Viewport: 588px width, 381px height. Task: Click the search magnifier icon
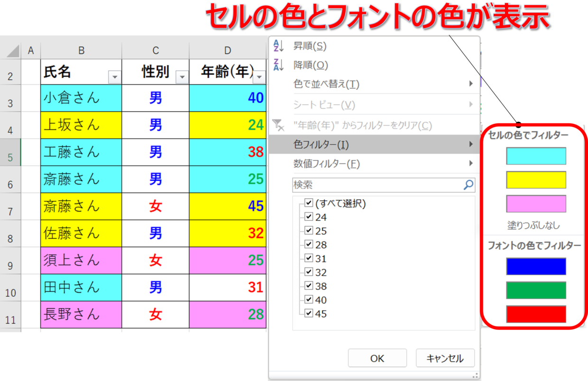pyautogui.click(x=469, y=185)
